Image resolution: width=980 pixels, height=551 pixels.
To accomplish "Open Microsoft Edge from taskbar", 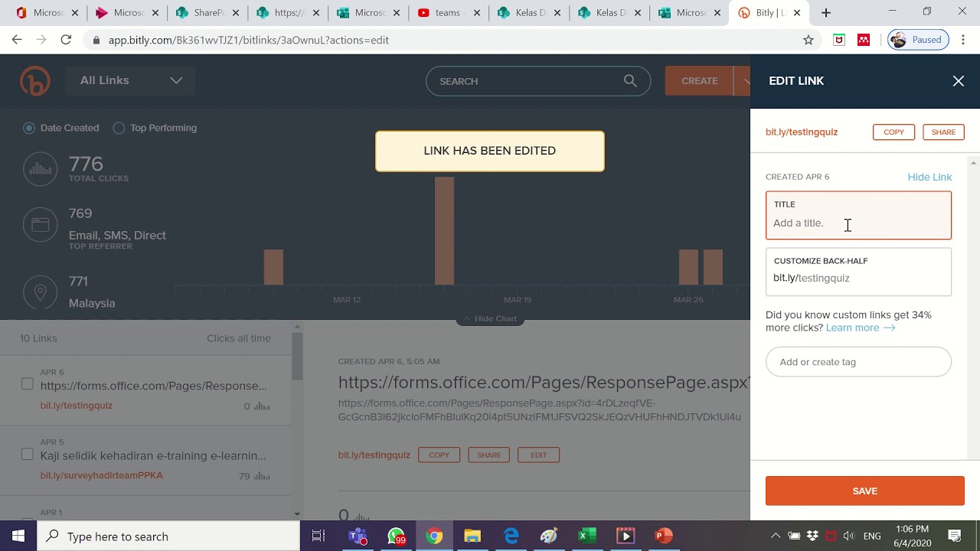I will (511, 536).
